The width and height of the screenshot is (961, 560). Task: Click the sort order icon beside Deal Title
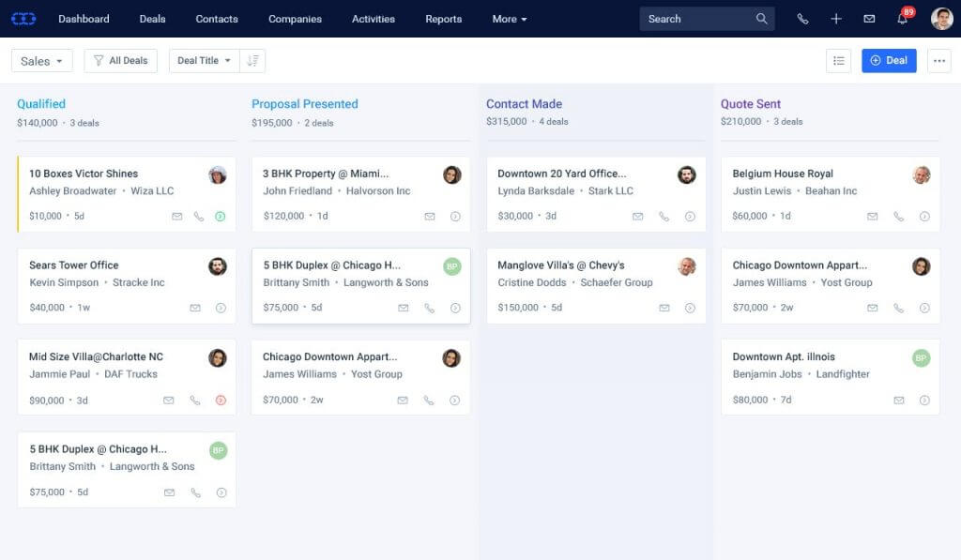[x=252, y=61]
